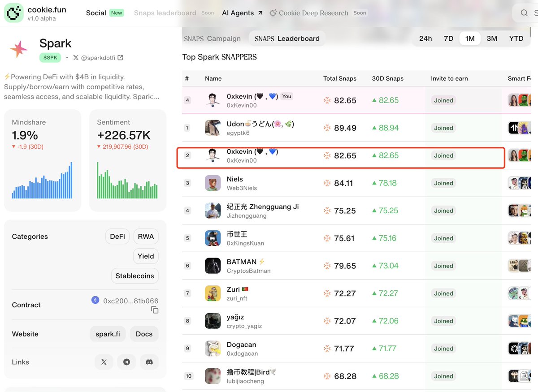Open Spark's Telegram link icon
This screenshot has width=538, height=392.
[x=126, y=362]
